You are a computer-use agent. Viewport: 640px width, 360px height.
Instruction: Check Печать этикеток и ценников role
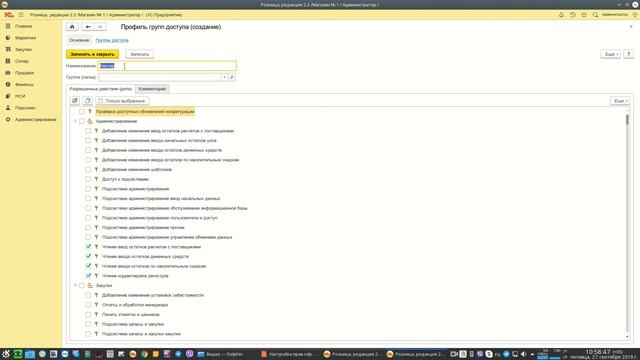click(88, 314)
